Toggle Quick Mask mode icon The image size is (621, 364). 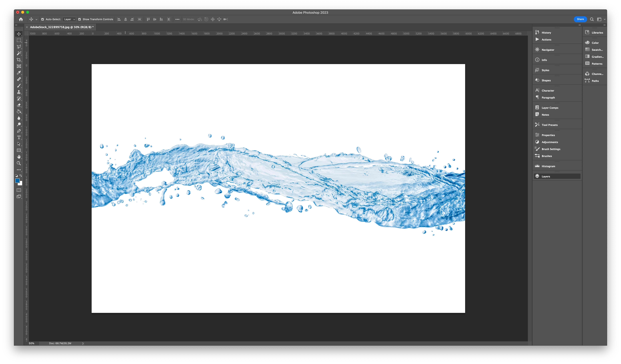pyautogui.click(x=19, y=190)
